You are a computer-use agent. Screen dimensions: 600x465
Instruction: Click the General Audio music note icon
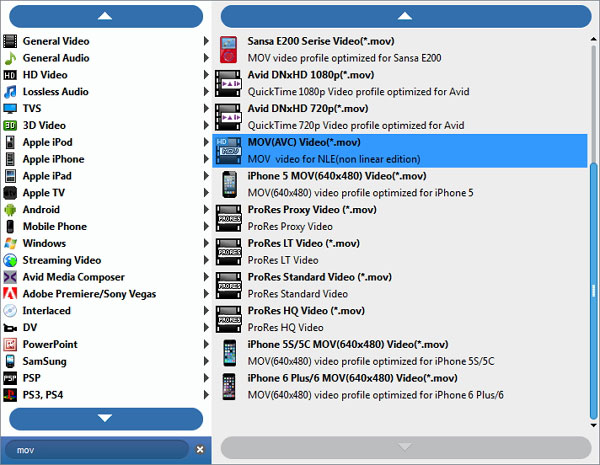point(10,58)
